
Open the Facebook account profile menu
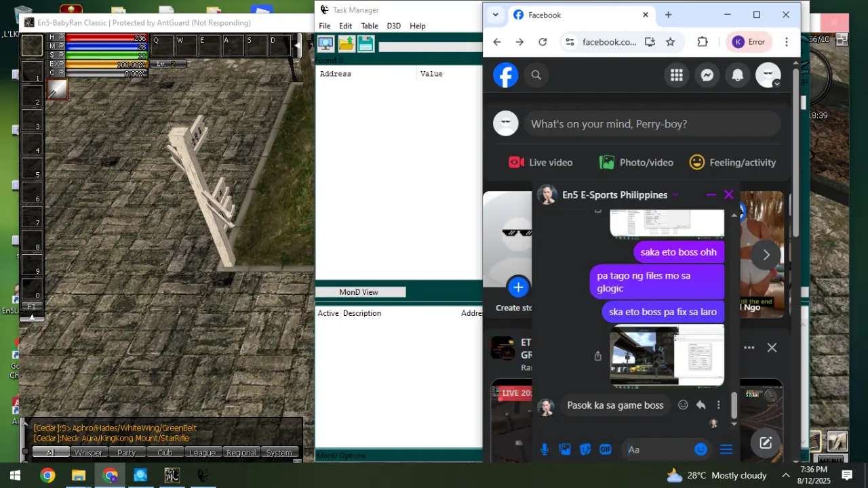pos(768,75)
